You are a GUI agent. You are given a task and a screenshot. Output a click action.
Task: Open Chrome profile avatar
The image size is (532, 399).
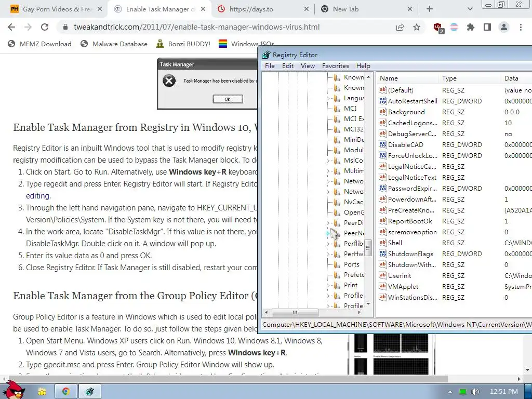tap(504, 27)
